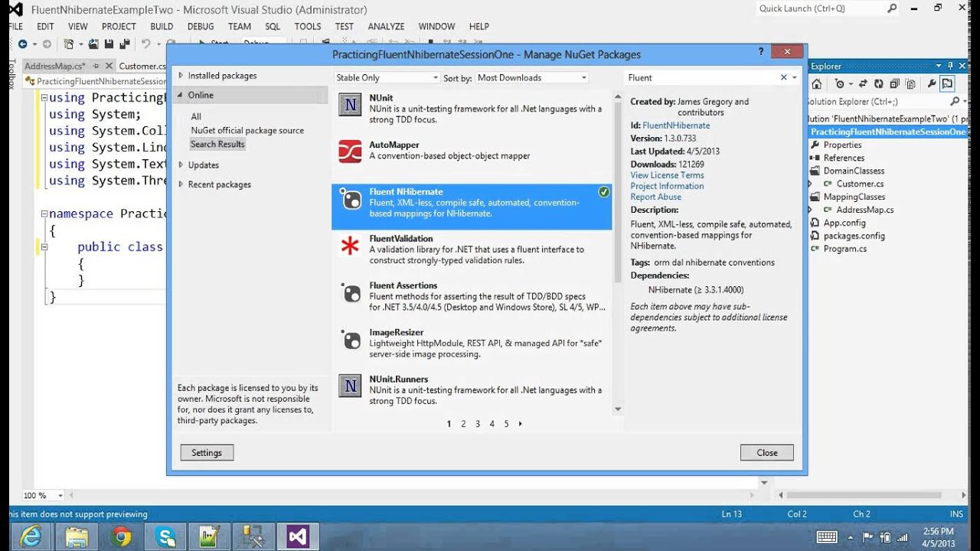Open the PROJECT menu
This screenshot has height=551, width=980.
click(119, 26)
